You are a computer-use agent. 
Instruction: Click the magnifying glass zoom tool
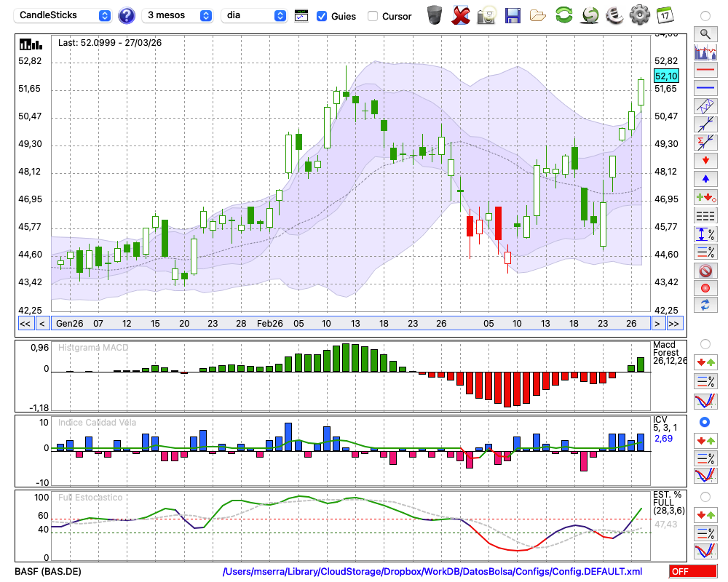coord(705,33)
